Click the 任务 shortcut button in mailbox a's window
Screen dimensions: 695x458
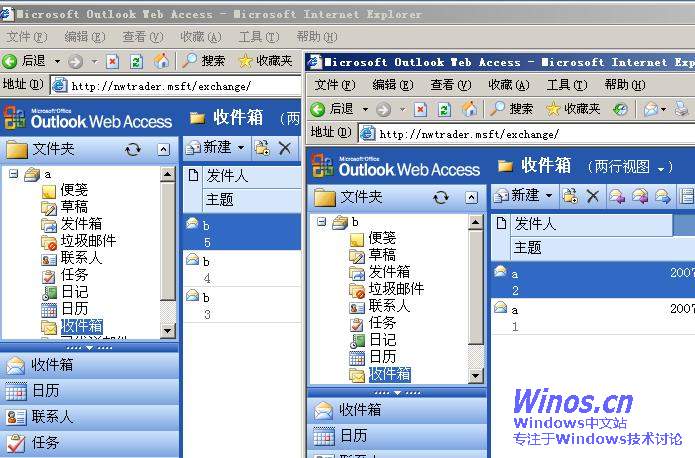click(45, 442)
